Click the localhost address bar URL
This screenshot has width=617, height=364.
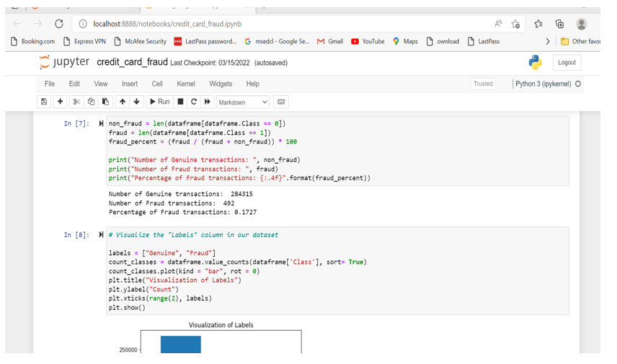(167, 24)
